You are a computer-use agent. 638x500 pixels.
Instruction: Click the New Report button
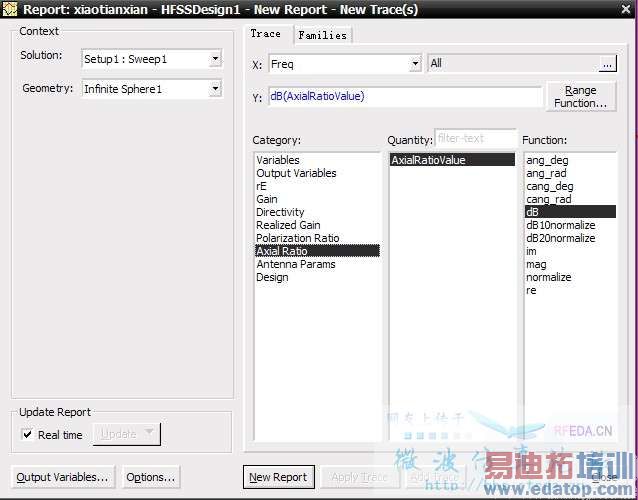278,477
